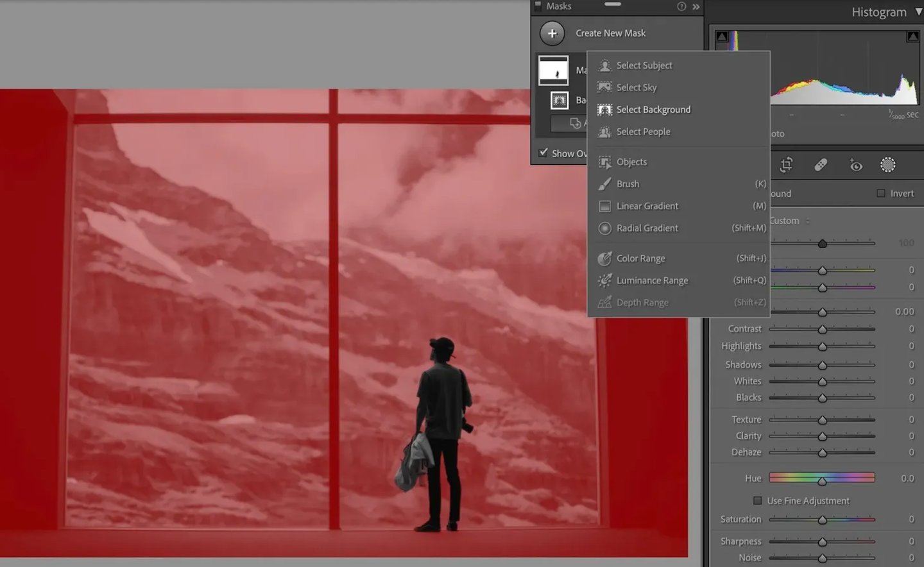Collapse the Histogram panel triangle
The width and height of the screenshot is (924, 567).
coord(918,12)
